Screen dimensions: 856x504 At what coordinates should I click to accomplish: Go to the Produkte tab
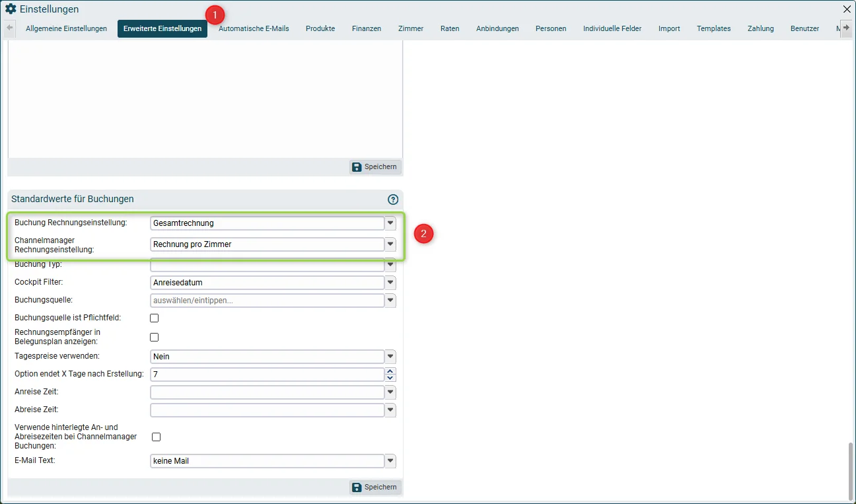pyautogui.click(x=320, y=28)
